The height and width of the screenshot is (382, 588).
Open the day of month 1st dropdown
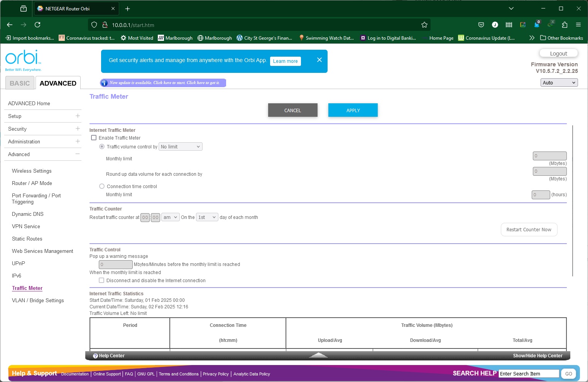click(x=207, y=217)
